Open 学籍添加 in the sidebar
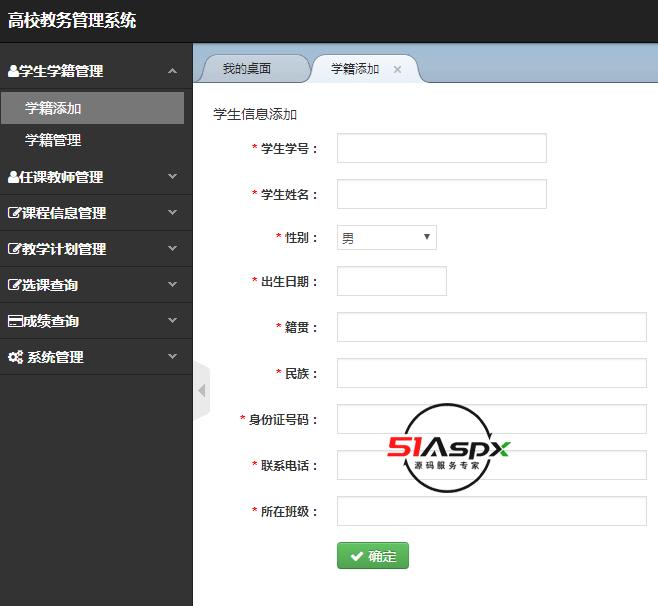The width and height of the screenshot is (658, 606). (x=93, y=108)
